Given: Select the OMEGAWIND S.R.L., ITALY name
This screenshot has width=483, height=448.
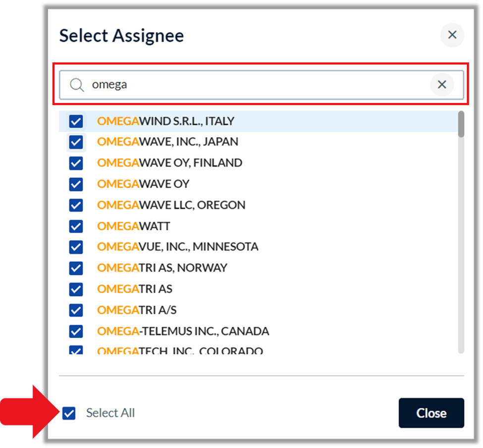Looking at the screenshot, I should (x=166, y=121).
